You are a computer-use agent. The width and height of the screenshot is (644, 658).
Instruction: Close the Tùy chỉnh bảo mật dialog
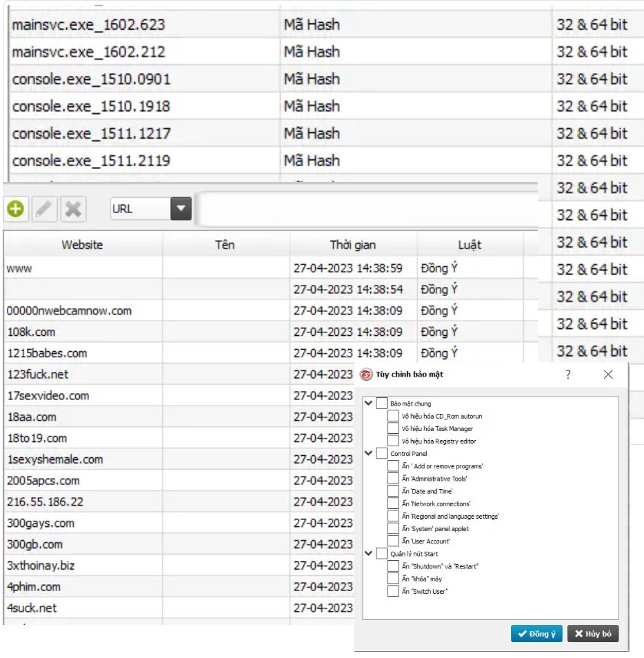coord(607,375)
